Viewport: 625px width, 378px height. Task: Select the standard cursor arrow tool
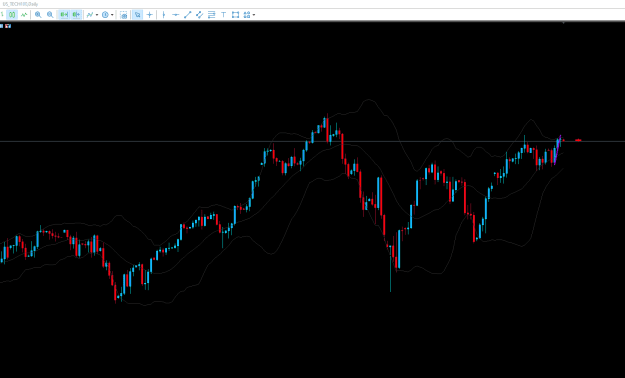tap(138, 15)
